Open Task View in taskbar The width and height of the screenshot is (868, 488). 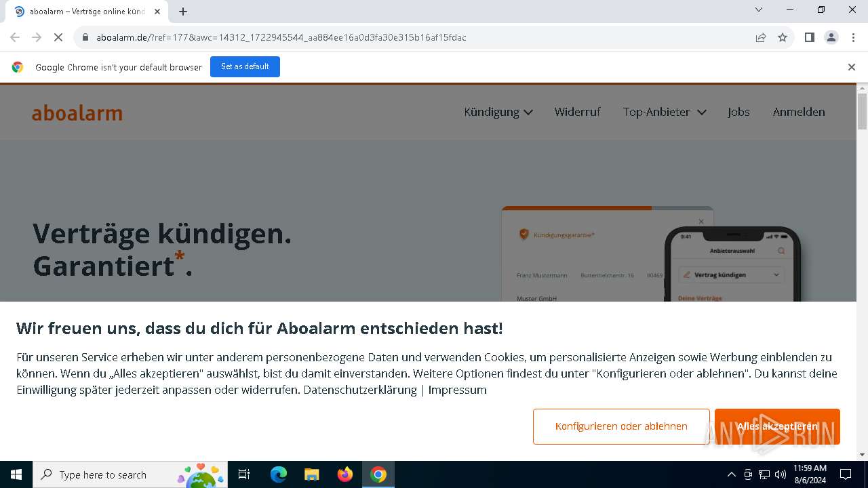(x=244, y=474)
